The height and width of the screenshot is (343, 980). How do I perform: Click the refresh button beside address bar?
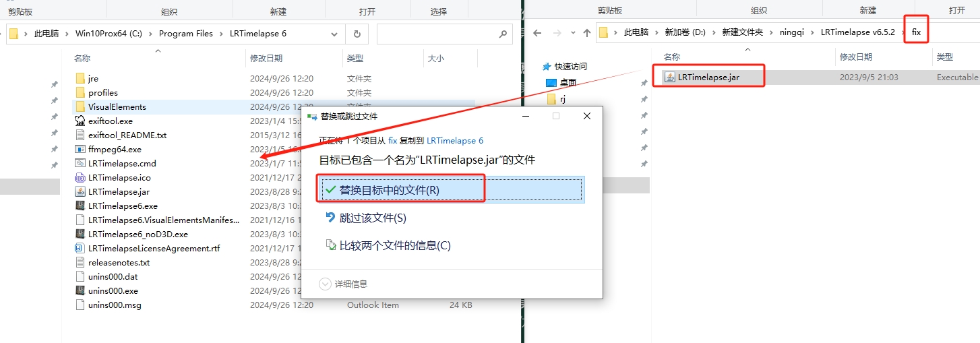pyautogui.click(x=357, y=34)
